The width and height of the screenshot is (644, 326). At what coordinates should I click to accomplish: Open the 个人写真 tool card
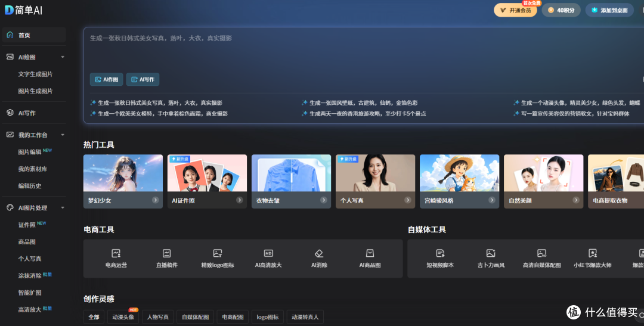[x=376, y=181]
